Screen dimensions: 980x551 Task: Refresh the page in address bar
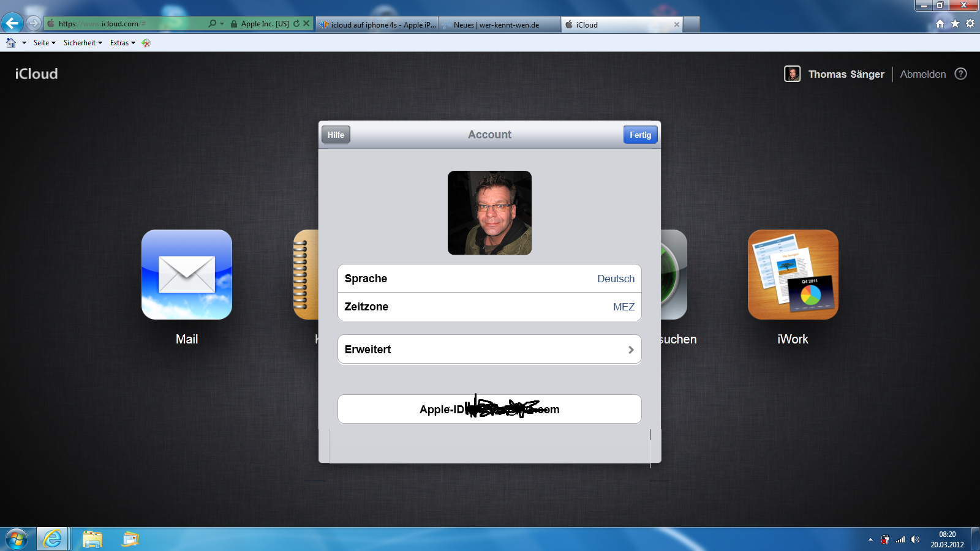[296, 23]
